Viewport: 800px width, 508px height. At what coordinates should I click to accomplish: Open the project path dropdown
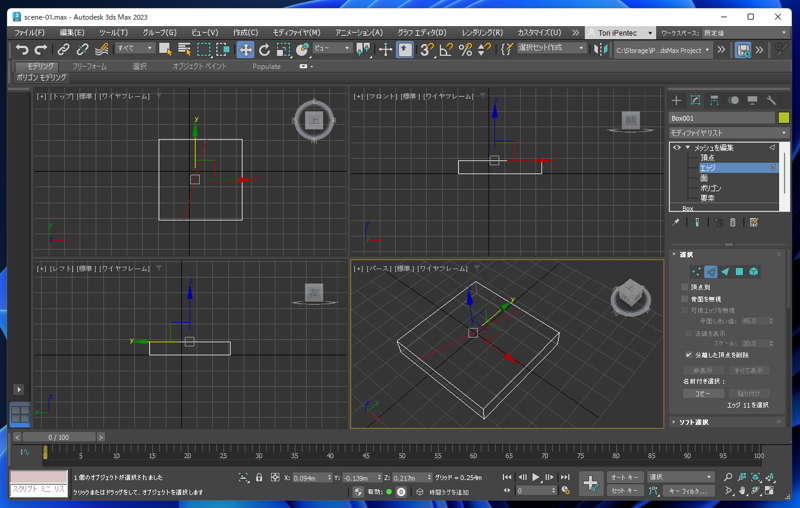tap(663, 50)
